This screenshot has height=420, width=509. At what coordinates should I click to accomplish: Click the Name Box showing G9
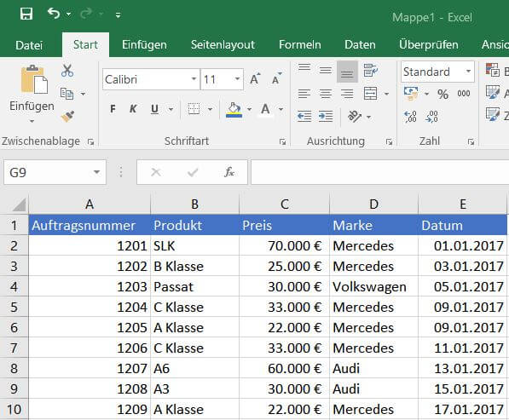pos(55,172)
